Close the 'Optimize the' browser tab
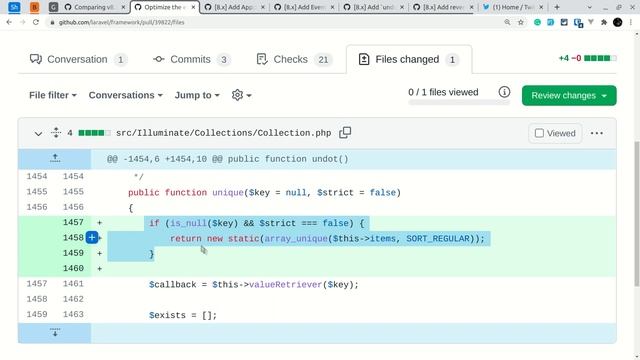The image size is (640, 360). (193, 7)
